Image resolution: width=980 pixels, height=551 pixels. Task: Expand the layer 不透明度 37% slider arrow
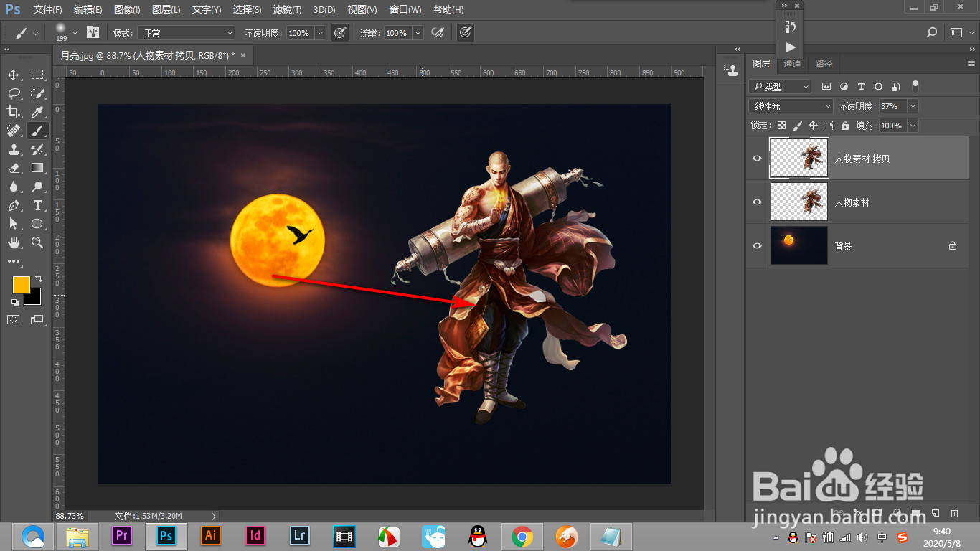pyautogui.click(x=913, y=106)
